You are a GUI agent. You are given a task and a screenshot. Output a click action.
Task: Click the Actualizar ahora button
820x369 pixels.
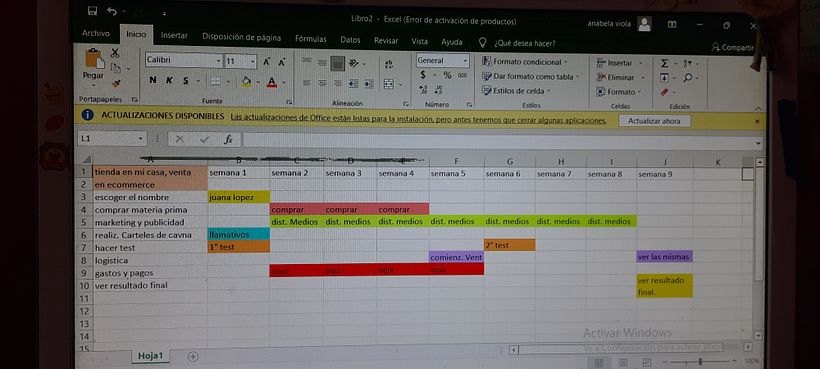click(x=654, y=121)
